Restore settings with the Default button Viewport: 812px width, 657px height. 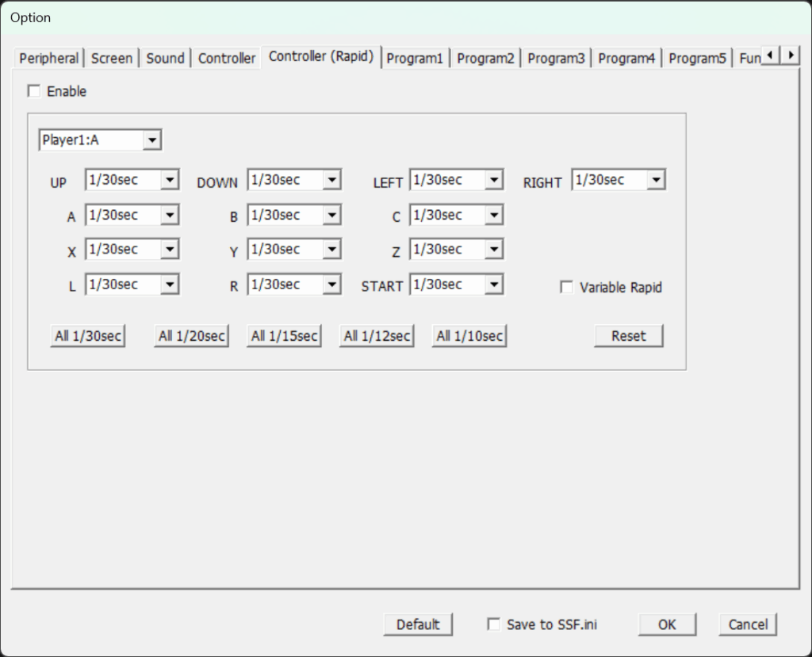coord(418,625)
